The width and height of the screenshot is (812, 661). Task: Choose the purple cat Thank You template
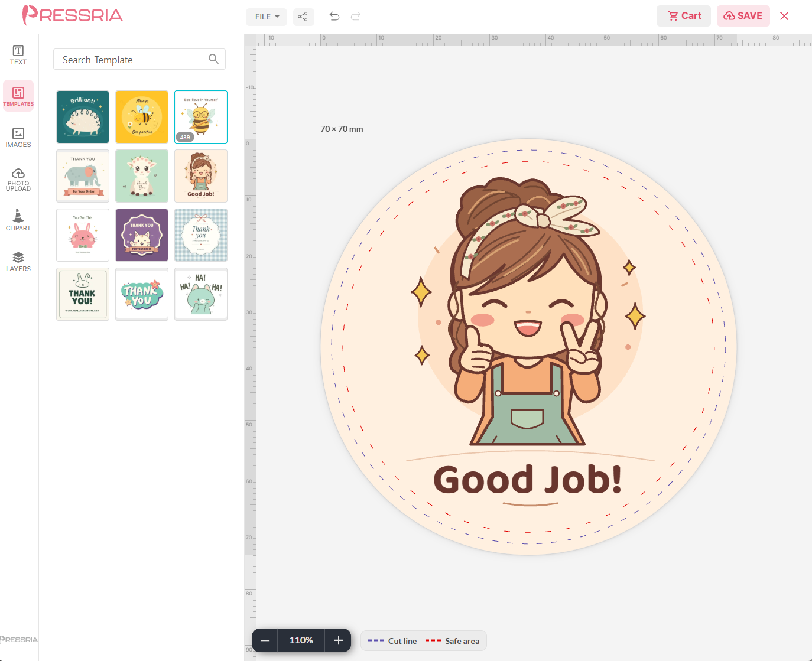click(x=142, y=235)
